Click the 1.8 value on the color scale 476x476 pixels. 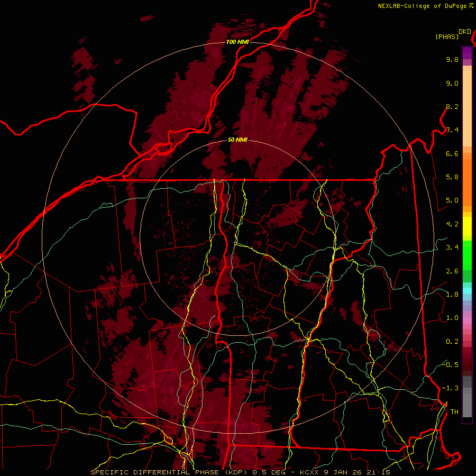(452, 295)
